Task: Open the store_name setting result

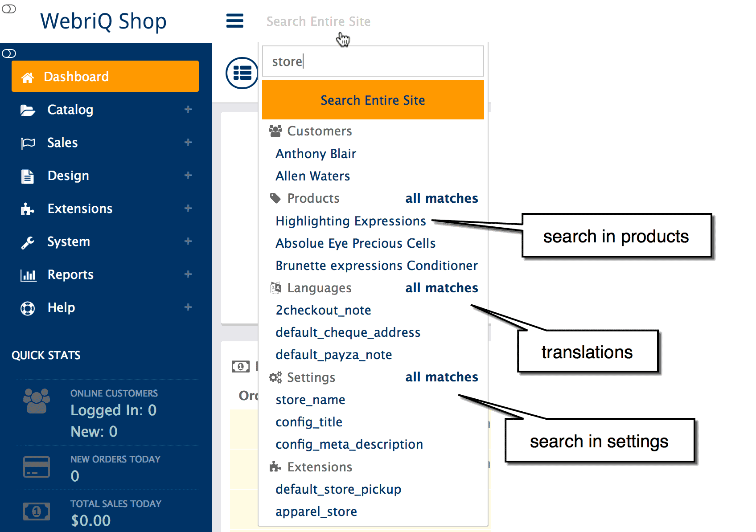Action: (x=311, y=400)
